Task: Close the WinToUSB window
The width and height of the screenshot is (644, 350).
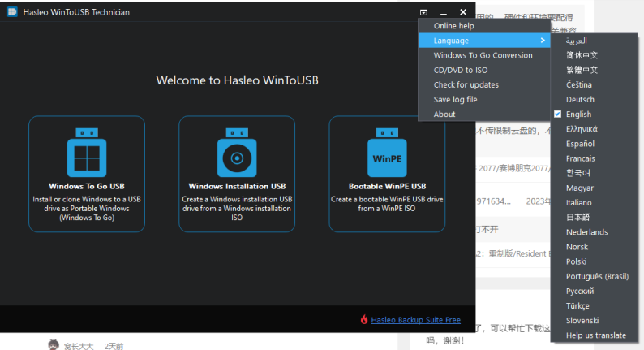Action: tap(463, 12)
